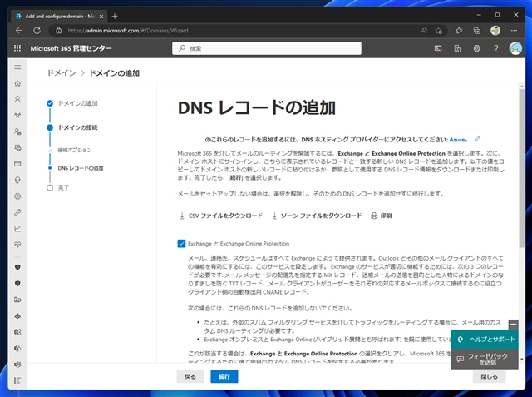
Task: Download the CSV ファイル
Action: pyautogui.click(x=221, y=216)
